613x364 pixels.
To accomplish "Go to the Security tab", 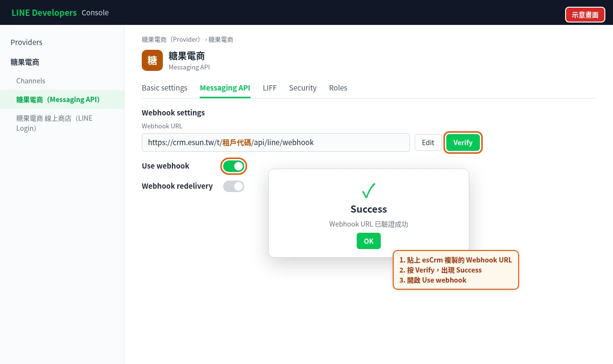I will point(303,88).
